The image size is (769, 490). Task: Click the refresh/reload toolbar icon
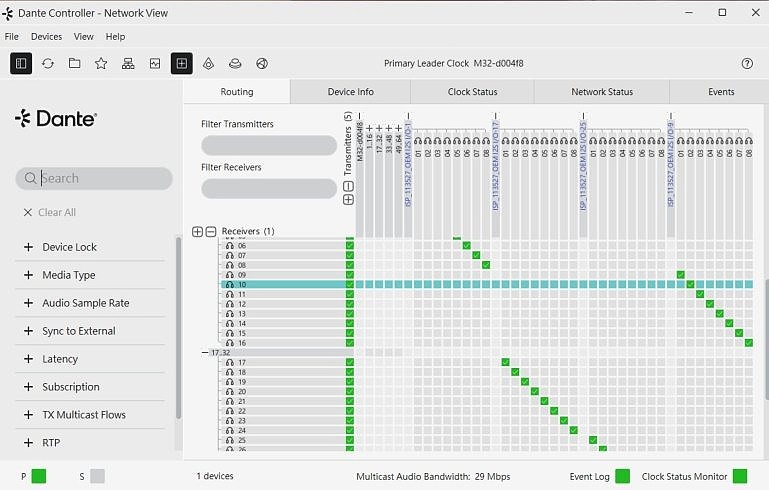tap(48, 63)
